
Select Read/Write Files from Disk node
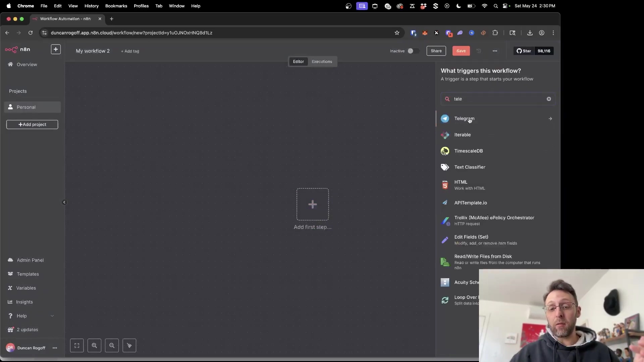click(498, 262)
